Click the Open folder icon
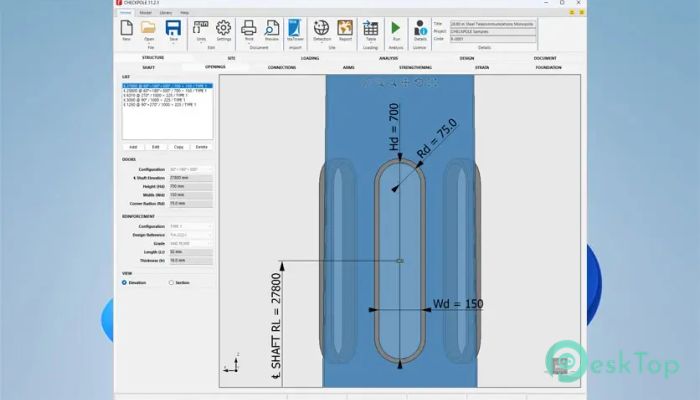This screenshot has height=400, width=700. (x=149, y=28)
